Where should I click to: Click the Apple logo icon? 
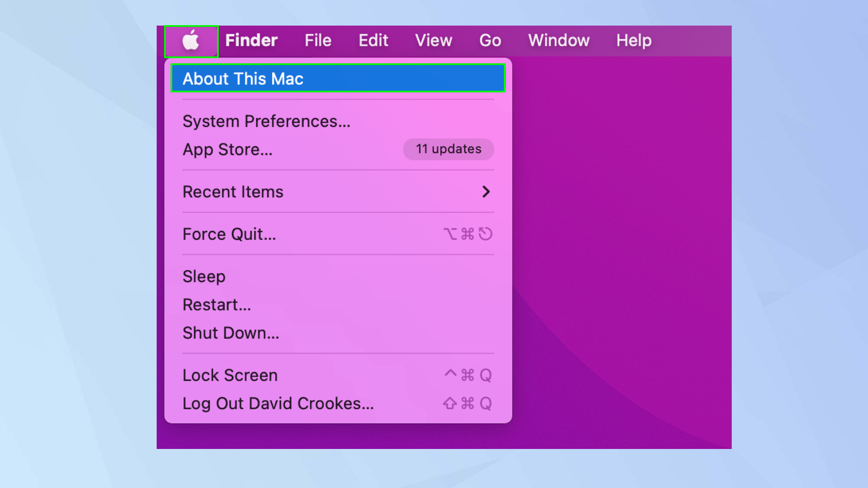click(191, 40)
